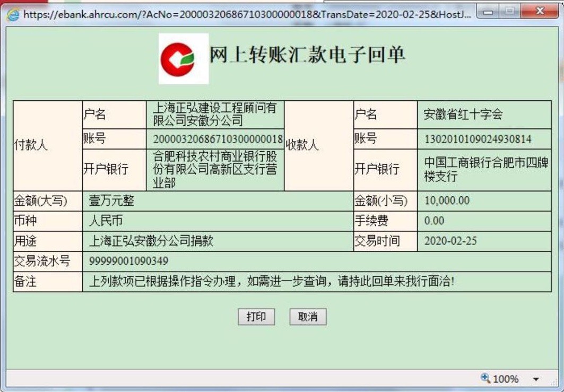Viewport: 564px width, 392px height.
Task: Click the 付款人 label cell
Action: (x=48, y=146)
